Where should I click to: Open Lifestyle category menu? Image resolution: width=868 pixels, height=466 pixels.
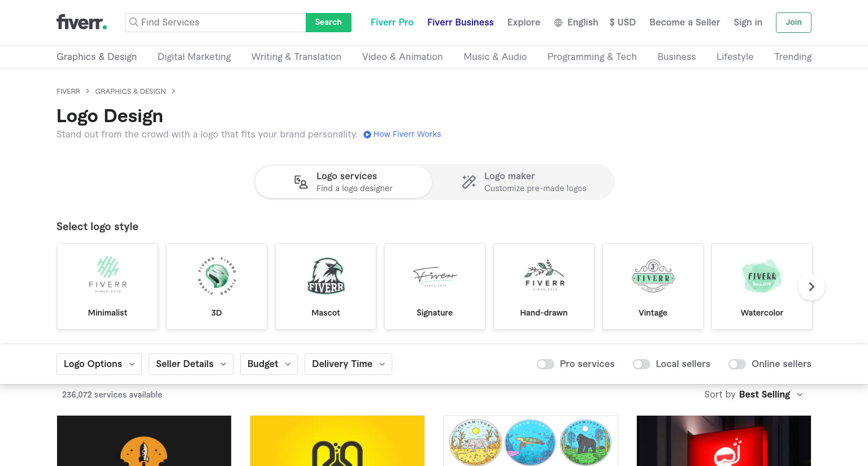(735, 57)
